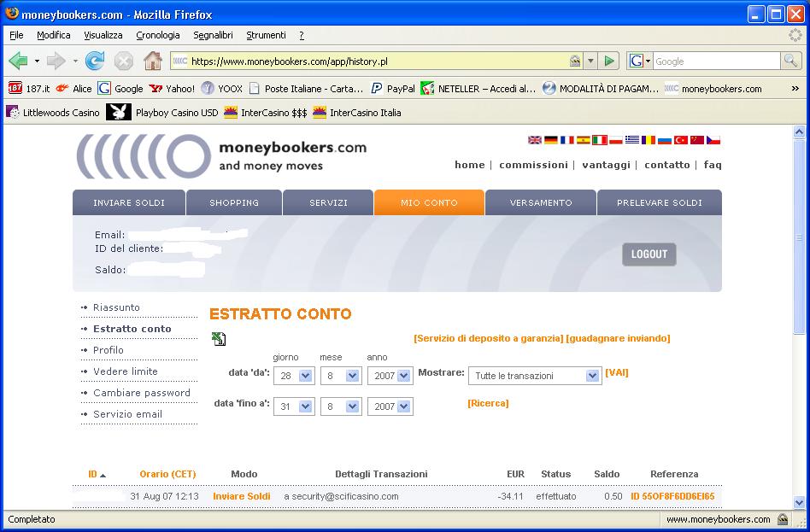Open the PayPal bookmark
The image size is (810, 532).
tap(393, 88)
